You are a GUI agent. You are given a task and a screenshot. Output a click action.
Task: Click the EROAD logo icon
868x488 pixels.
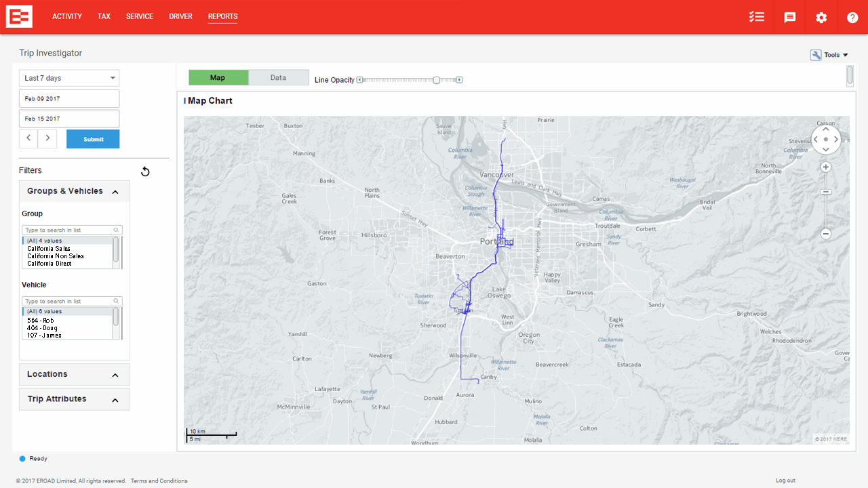pos(19,17)
